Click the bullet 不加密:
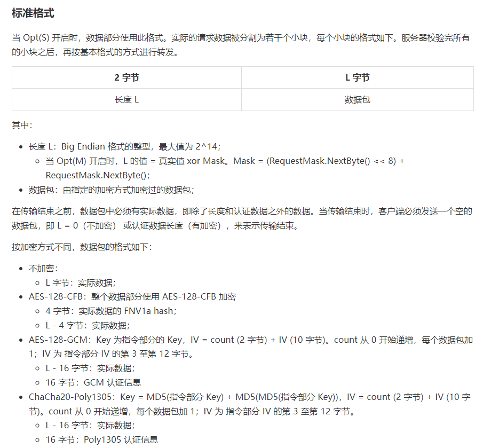491x448 pixels. point(43,269)
